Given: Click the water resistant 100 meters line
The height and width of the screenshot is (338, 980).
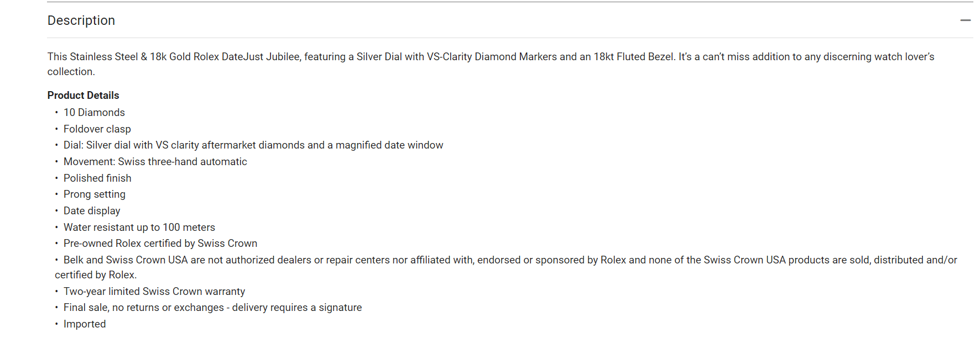Looking at the screenshot, I should click(x=139, y=228).
